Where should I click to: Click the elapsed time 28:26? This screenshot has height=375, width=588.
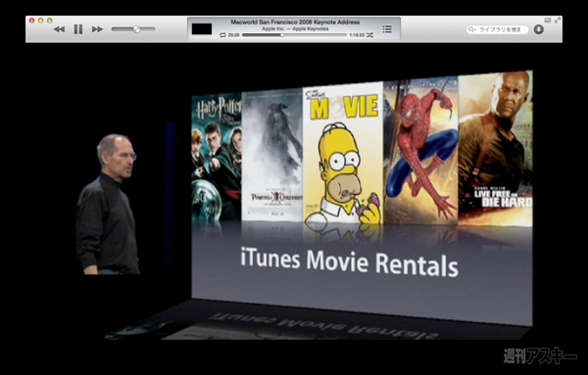233,35
